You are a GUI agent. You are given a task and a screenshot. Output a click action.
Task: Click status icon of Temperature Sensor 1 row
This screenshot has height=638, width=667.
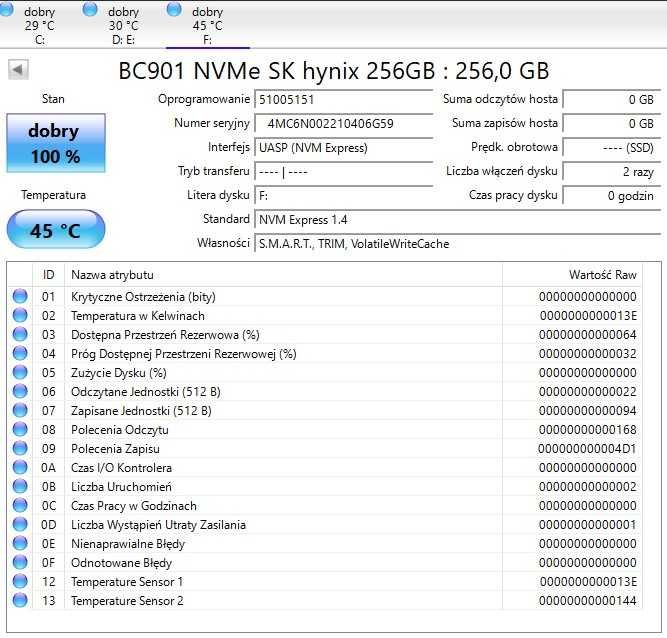tap(20, 581)
